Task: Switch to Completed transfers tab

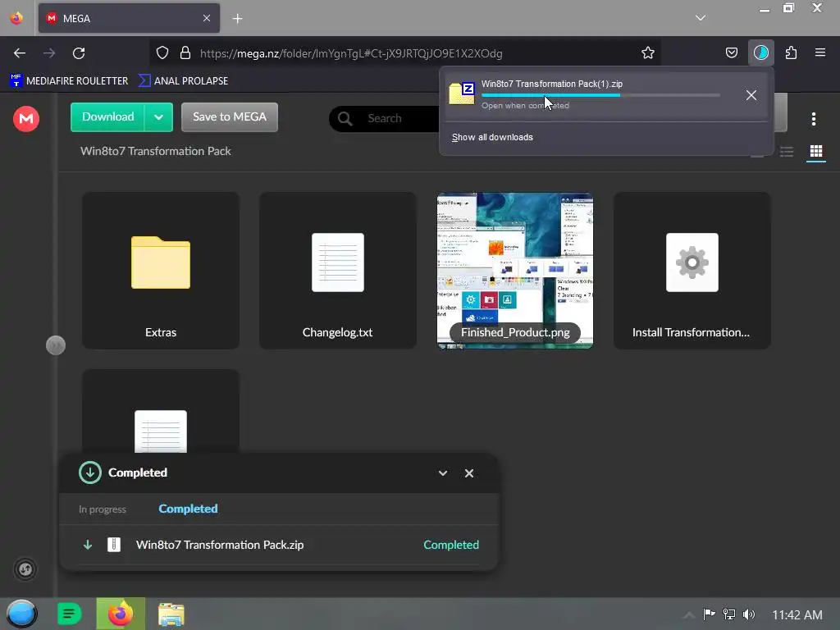Action: pos(188,509)
